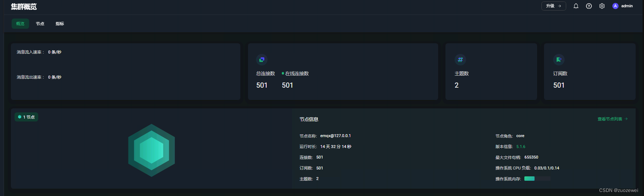
Task: Open the settings gear icon
Action: (602, 6)
